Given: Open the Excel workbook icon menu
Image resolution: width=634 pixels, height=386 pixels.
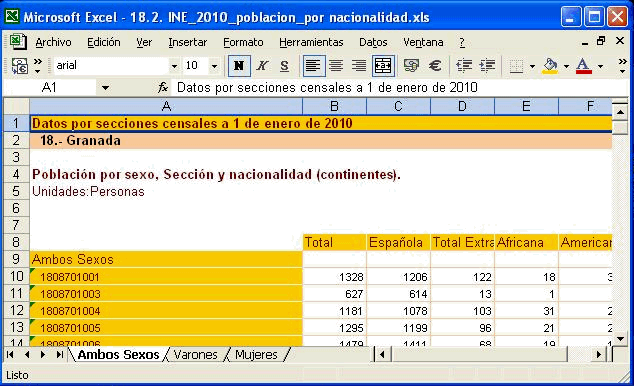Looking at the screenshot, I should (18, 42).
